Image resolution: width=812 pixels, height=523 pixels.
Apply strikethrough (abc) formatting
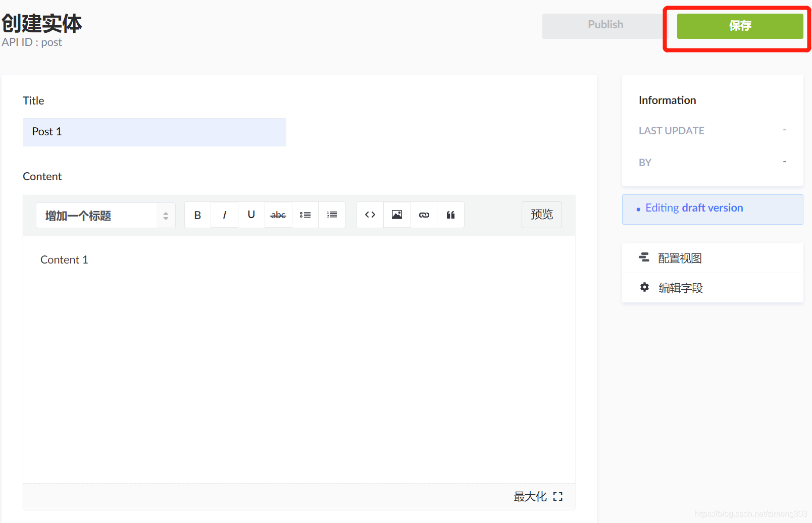[x=278, y=215]
